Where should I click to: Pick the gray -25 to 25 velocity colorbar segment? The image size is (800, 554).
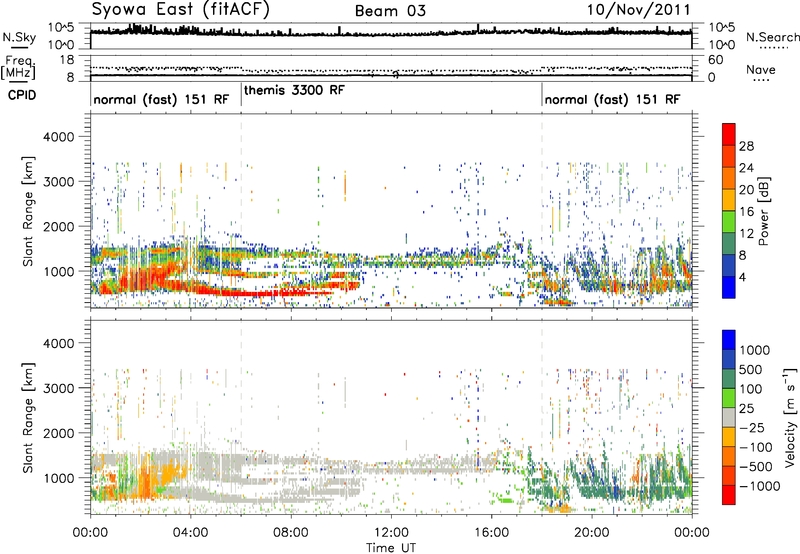pos(729,417)
